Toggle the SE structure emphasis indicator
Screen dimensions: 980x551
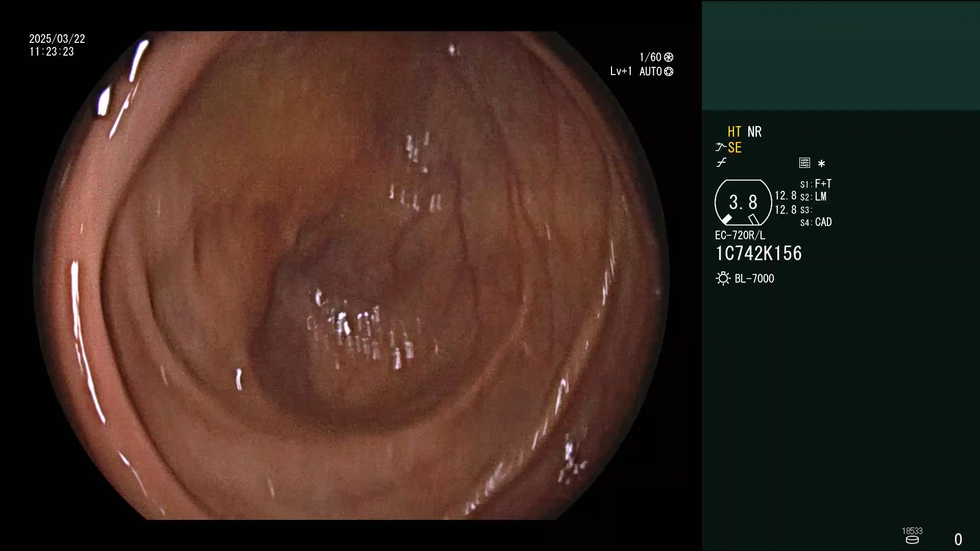(x=734, y=147)
